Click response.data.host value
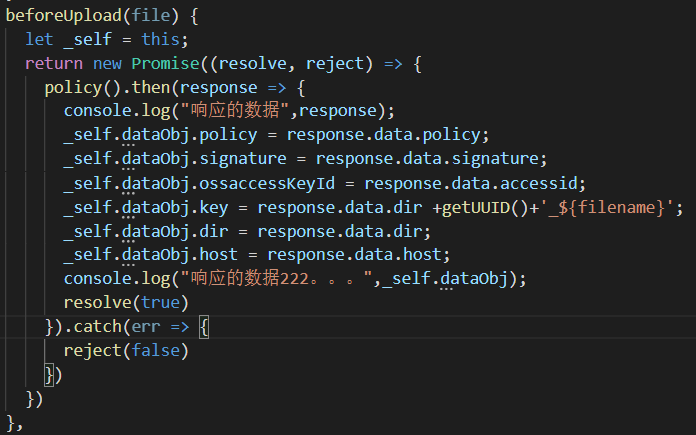Image resolution: width=696 pixels, height=435 pixels. click(354, 255)
